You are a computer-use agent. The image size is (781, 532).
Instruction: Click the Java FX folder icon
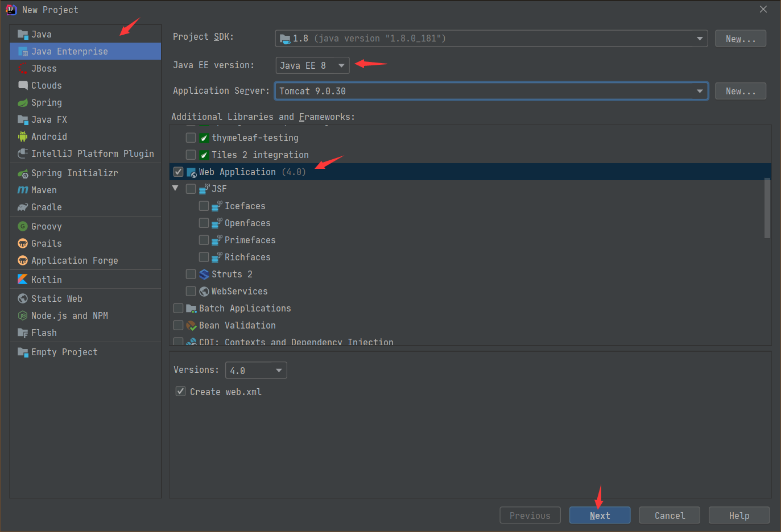click(x=23, y=119)
